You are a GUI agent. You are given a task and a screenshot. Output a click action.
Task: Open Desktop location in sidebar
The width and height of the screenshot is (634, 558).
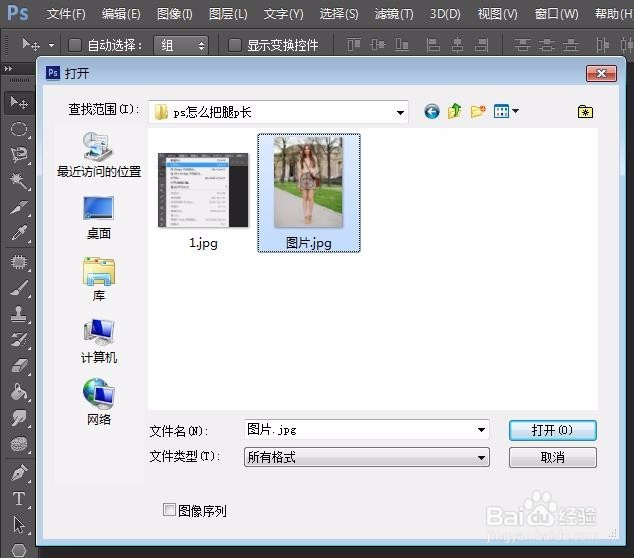[99, 218]
